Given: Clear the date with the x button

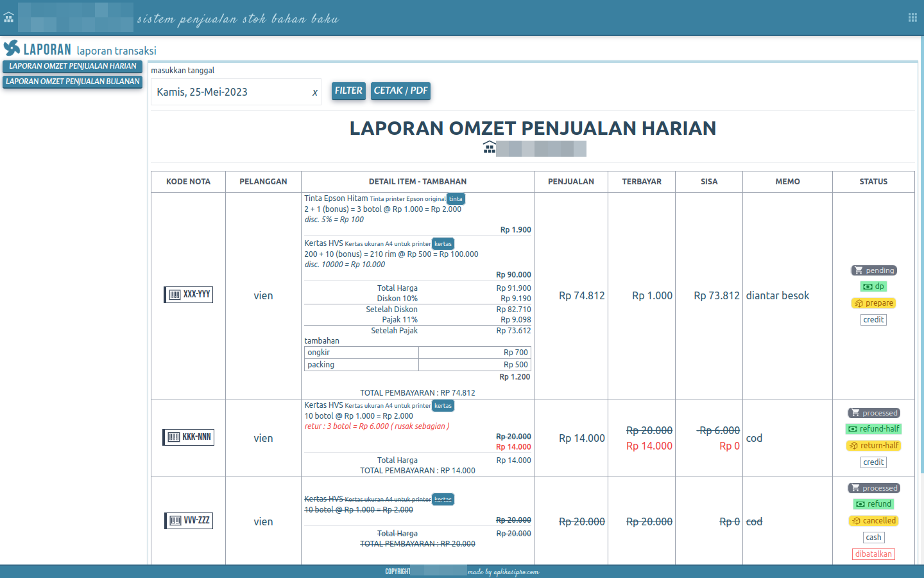Looking at the screenshot, I should coord(314,92).
